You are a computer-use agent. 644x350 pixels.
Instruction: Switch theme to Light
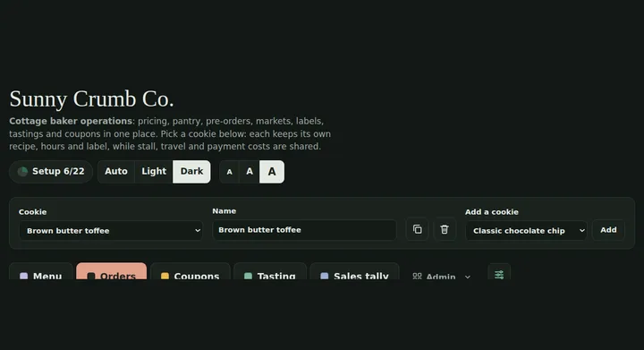coord(154,171)
